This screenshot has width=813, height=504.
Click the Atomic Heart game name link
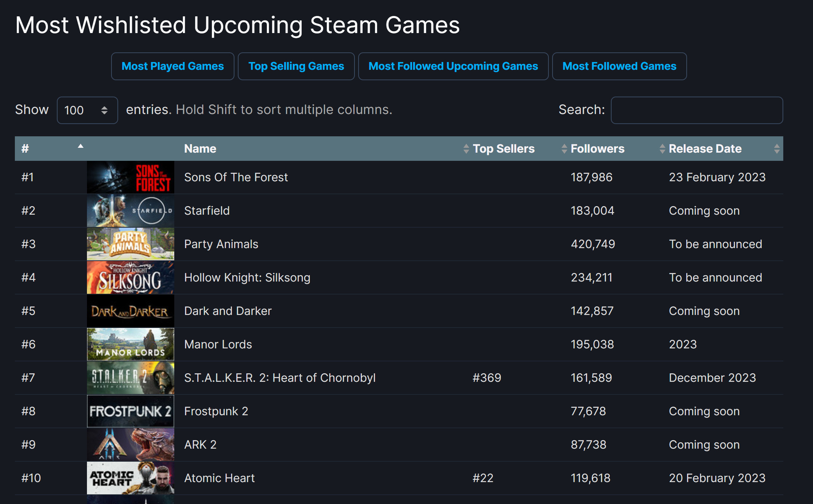pyautogui.click(x=219, y=478)
